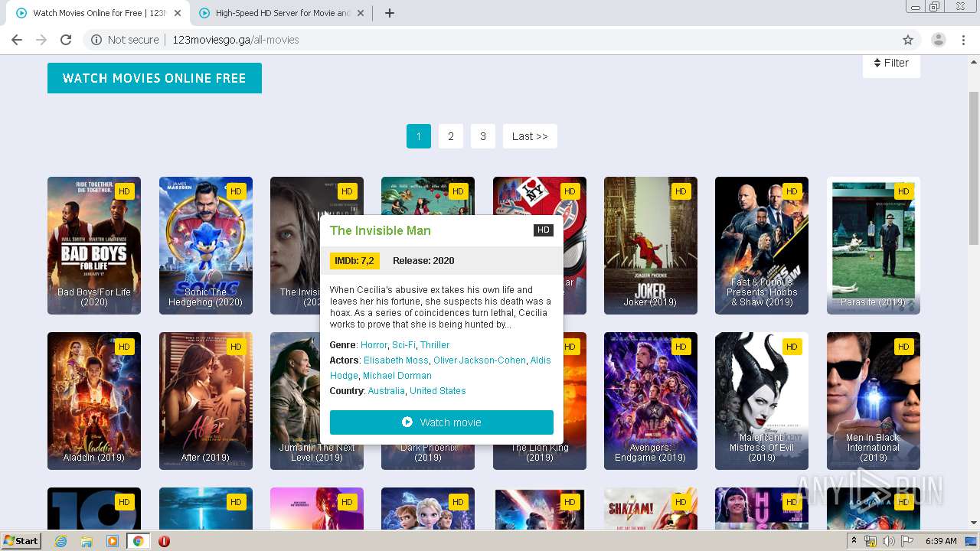980x551 pixels.
Task: Click the Action Center flag tray icon
Action: 906,541
